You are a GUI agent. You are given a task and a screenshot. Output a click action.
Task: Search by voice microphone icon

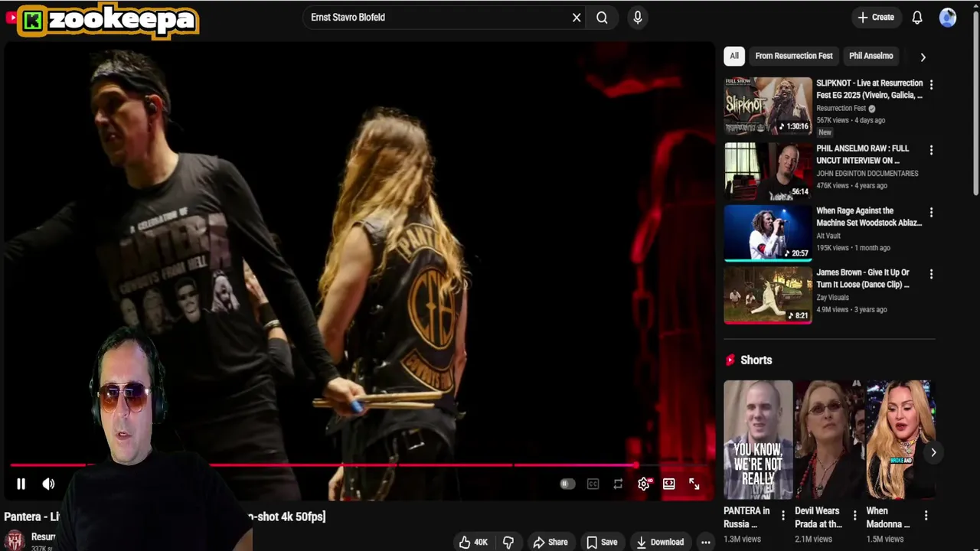pos(637,17)
